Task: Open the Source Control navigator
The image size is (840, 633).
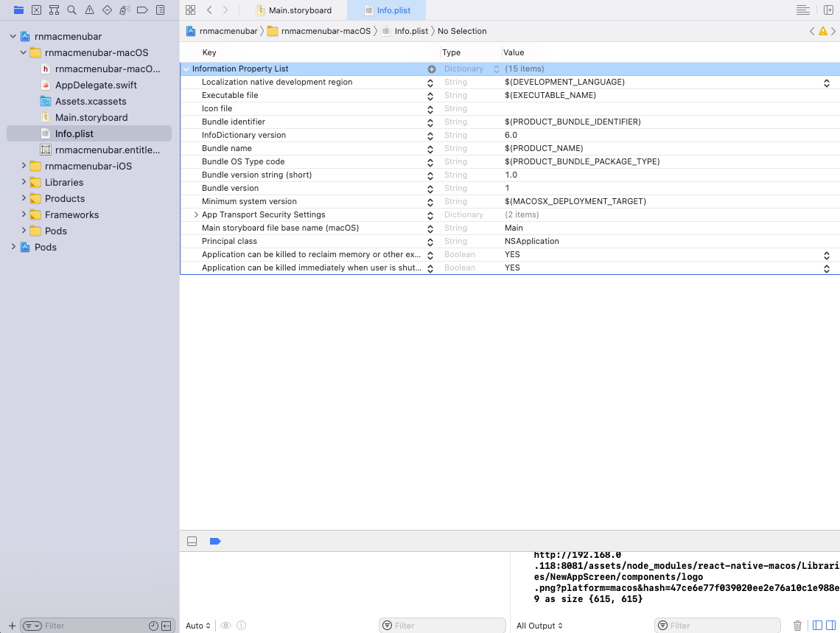Action: [36, 10]
